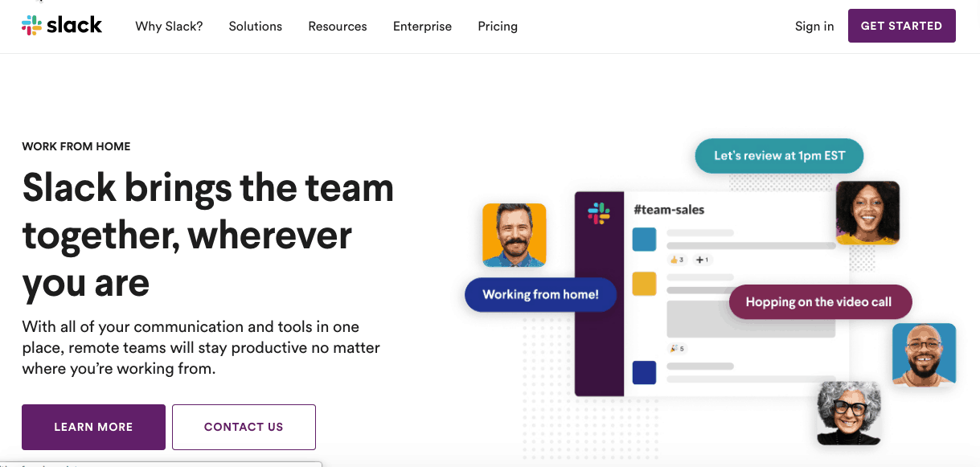
Task: Open the Pricing page
Action: 498,27
